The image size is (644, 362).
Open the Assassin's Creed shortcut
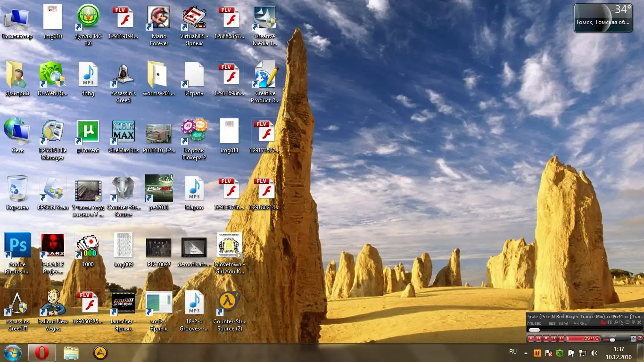point(124,75)
